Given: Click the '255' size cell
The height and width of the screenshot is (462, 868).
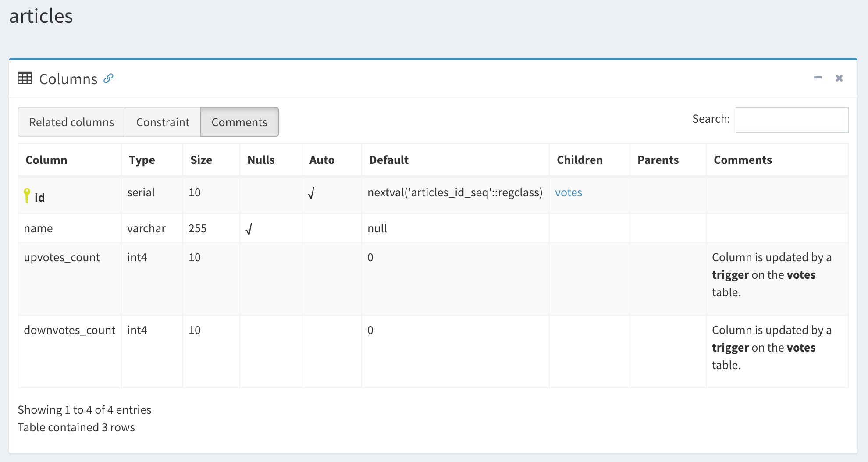Looking at the screenshot, I should [x=211, y=228].
